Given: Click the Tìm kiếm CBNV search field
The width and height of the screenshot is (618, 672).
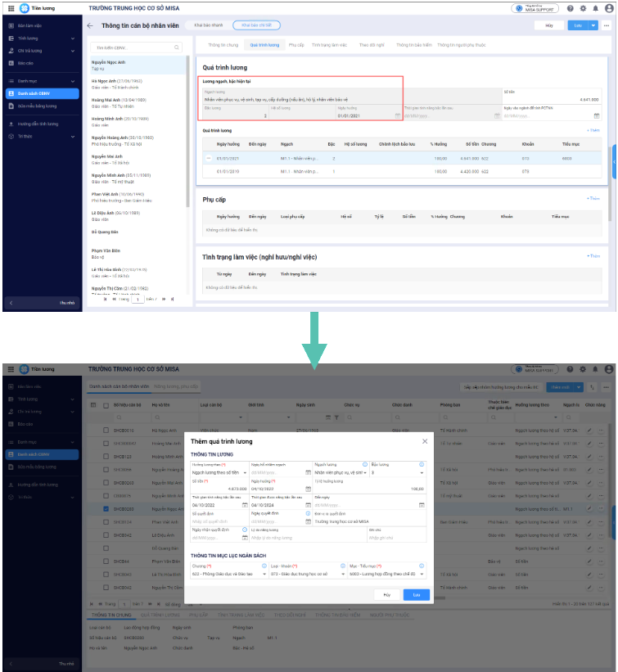Looking at the screenshot, I should [x=136, y=47].
